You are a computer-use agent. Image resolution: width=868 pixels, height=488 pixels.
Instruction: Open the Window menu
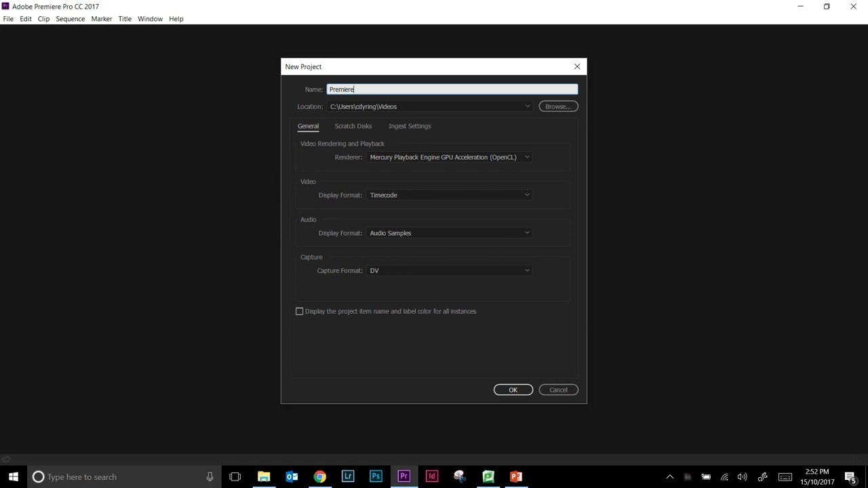coord(150,19)
